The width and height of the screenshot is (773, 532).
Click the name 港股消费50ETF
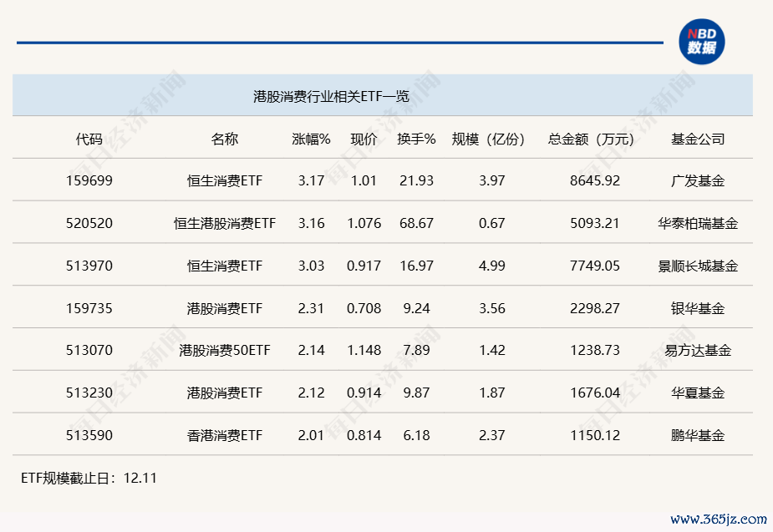(225, 350)
